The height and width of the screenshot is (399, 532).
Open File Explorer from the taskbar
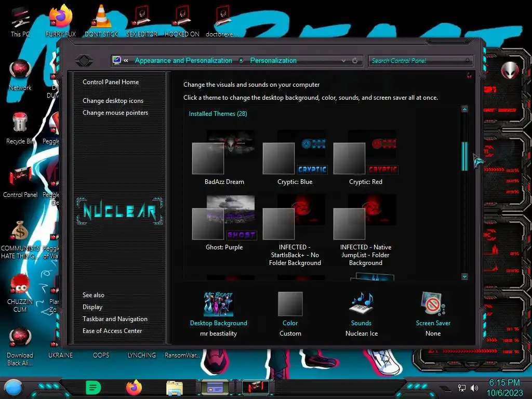point(175,388)
